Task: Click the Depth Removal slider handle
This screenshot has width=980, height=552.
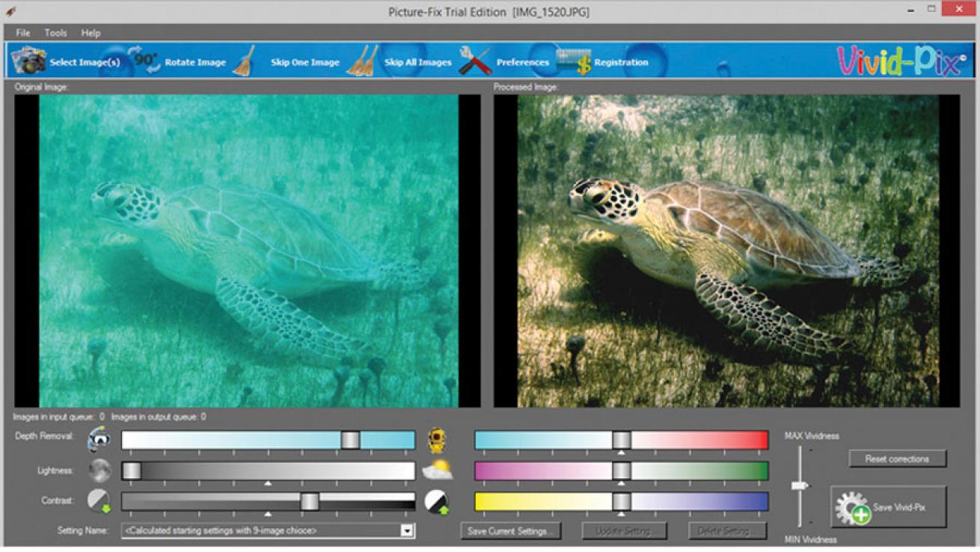Action: (350, 440)
